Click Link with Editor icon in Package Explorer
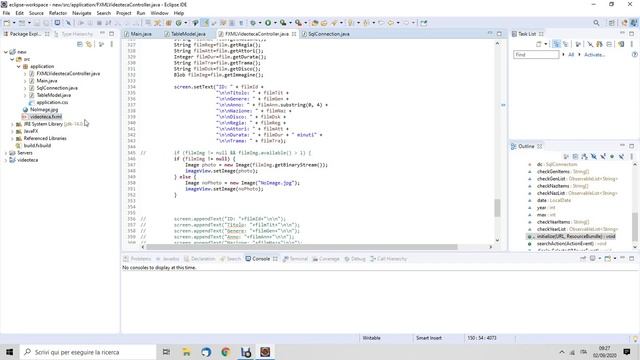This screenshot has height=360, width=640. coord(89,44)
